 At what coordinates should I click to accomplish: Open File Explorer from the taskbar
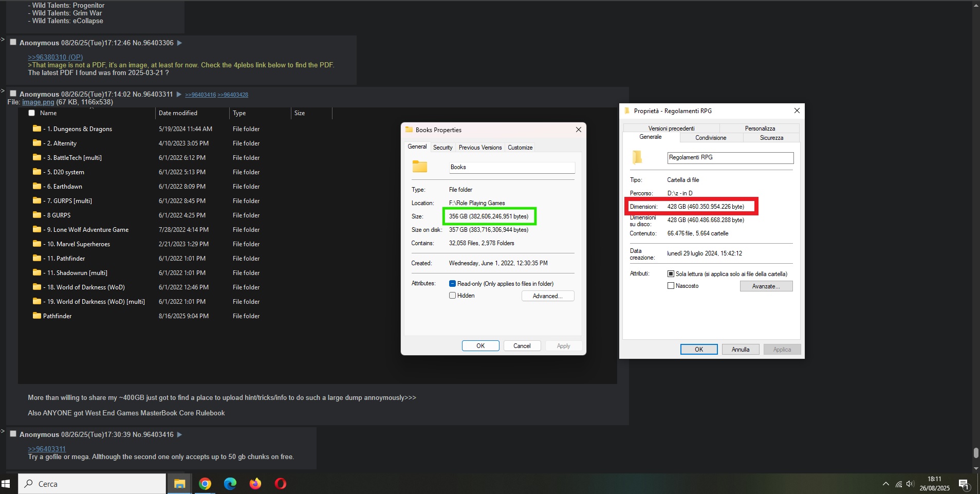179,484
